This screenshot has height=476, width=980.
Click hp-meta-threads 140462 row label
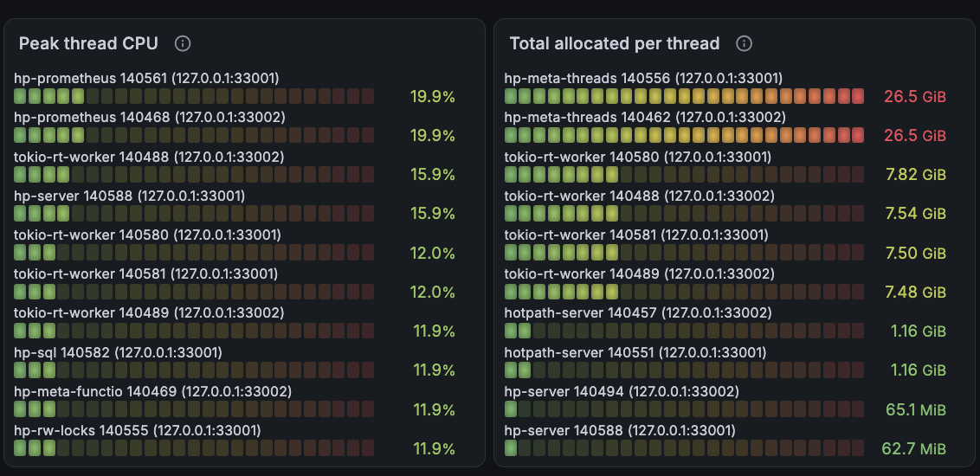click(645, 117)
